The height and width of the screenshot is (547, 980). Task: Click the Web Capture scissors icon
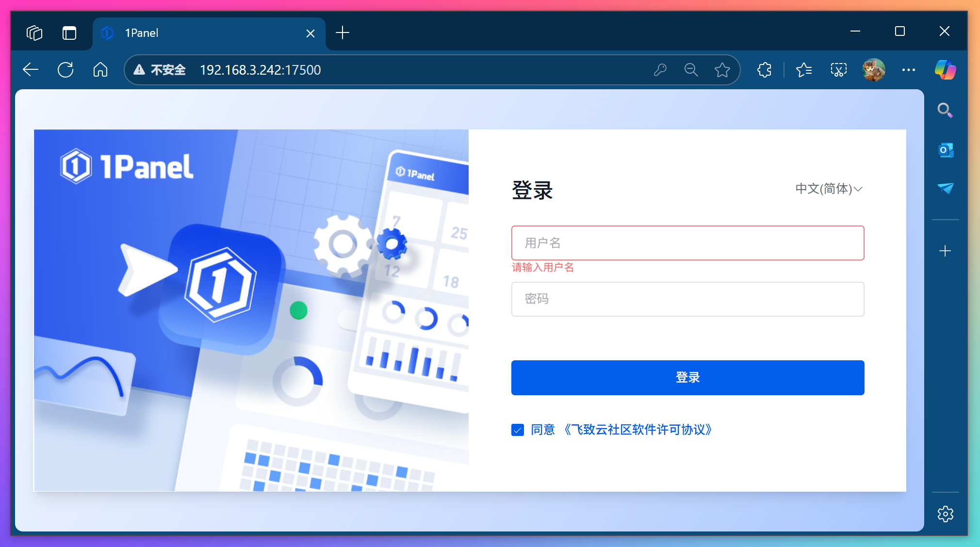pos(838,69)
